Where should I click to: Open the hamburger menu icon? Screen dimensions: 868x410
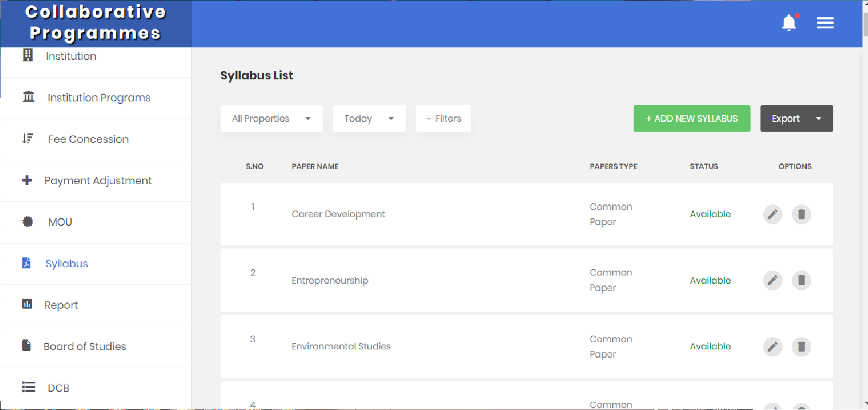pos(825,23)
